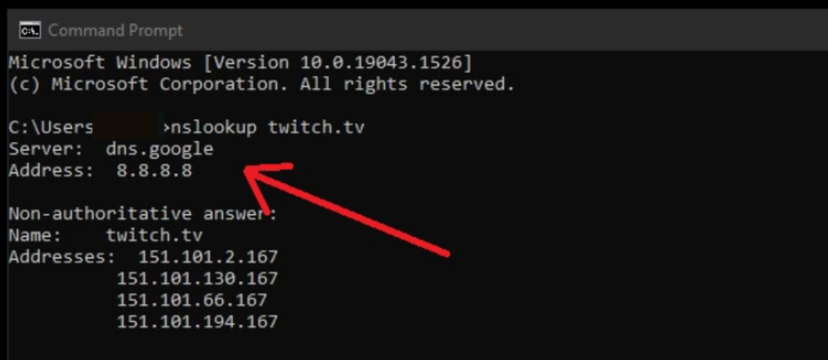
Task: Click the Microsoft Corporation copyright line
Action: pos(261,84)
